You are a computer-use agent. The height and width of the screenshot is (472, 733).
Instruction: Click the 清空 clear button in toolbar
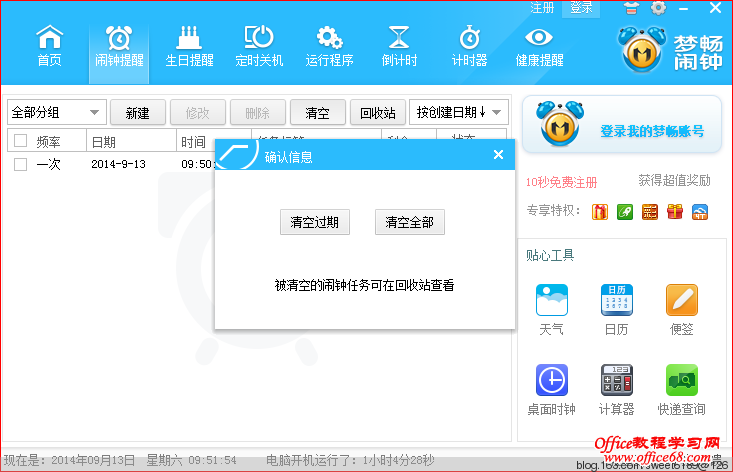point(317,113)
